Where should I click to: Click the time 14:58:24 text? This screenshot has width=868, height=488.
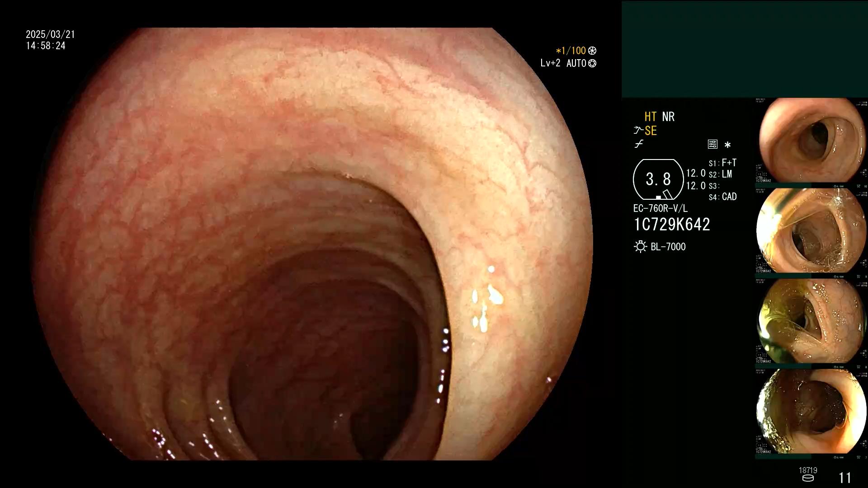point(46,46)
